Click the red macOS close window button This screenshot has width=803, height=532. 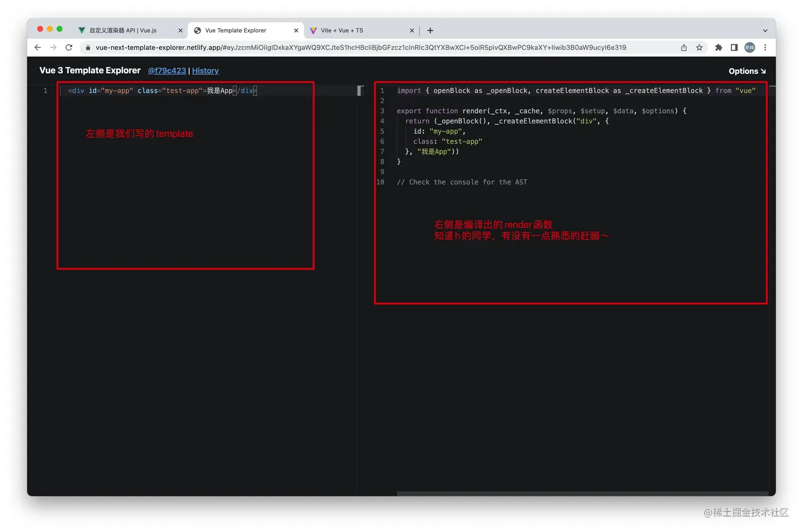40,29
